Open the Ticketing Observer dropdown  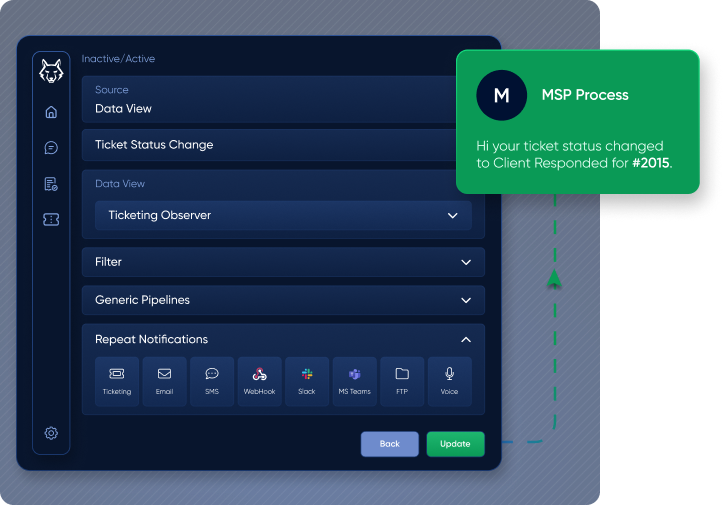[x=283, y=215]
